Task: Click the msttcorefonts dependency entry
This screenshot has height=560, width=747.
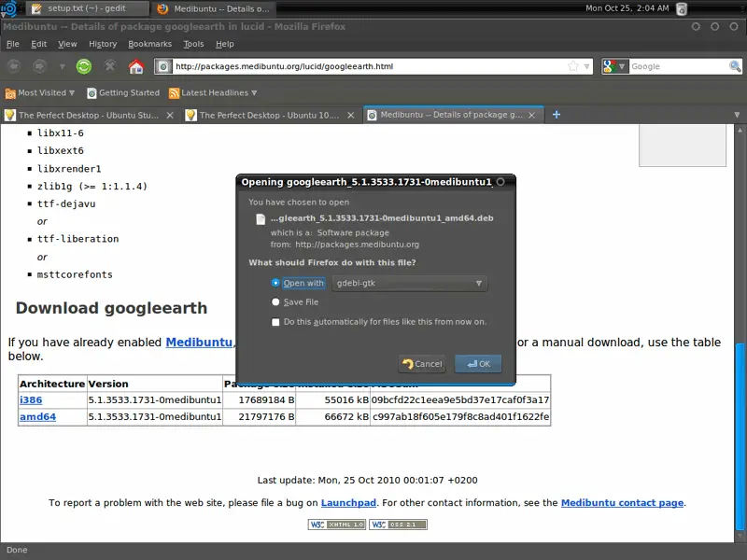Action: [x=75, y=274]
